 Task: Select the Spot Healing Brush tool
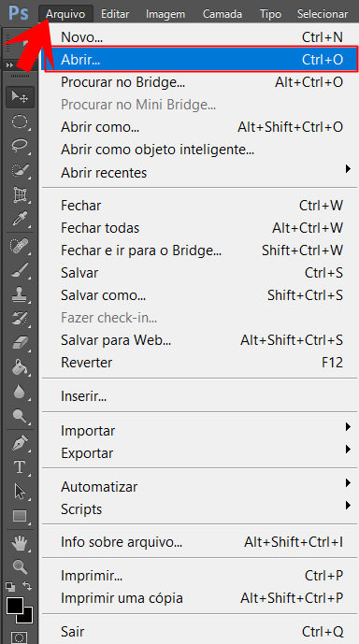click(20, 246)
